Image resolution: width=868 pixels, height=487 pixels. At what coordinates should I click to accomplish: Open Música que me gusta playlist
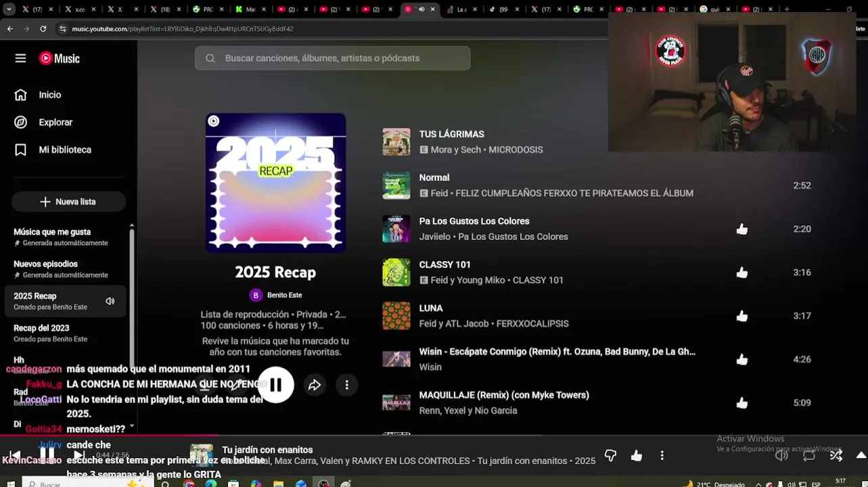tap(65, 237)
